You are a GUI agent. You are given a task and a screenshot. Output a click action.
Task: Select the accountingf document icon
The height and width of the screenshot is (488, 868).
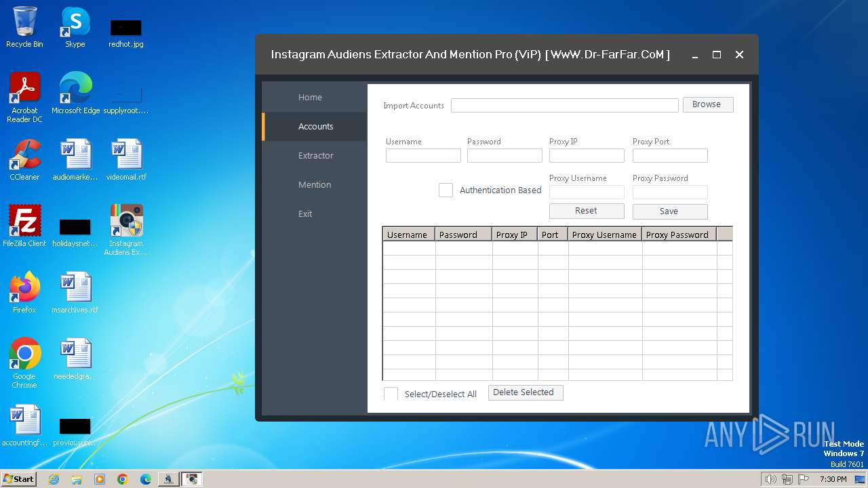pyautogui.click(x=24, y=426)
